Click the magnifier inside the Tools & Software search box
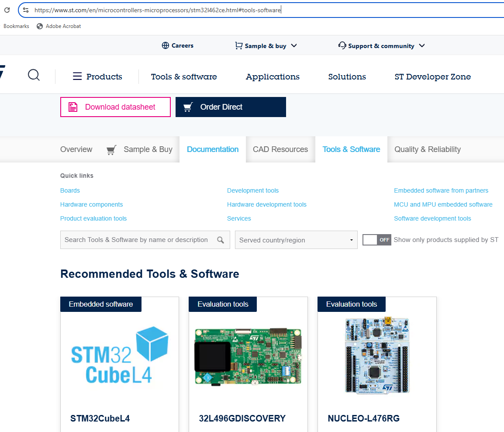Screen dimensions: 504x432 coord(221,239)
